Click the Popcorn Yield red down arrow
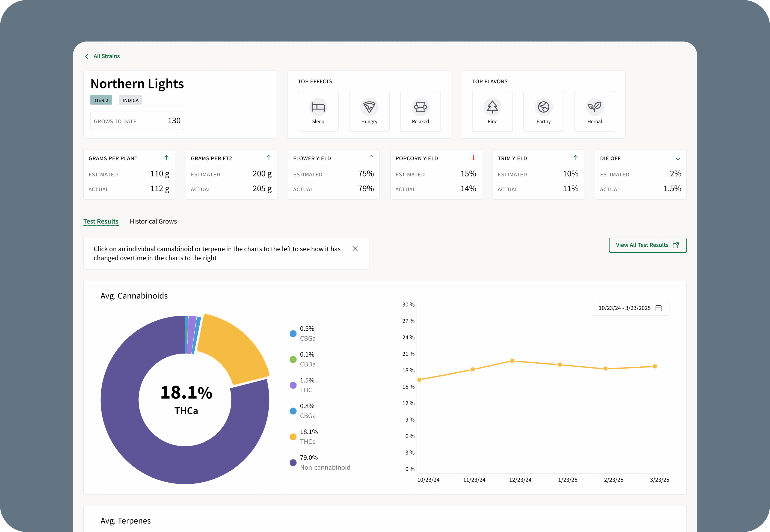The width and height of the screenshot is (770, 532). click(x=473, y=158)
